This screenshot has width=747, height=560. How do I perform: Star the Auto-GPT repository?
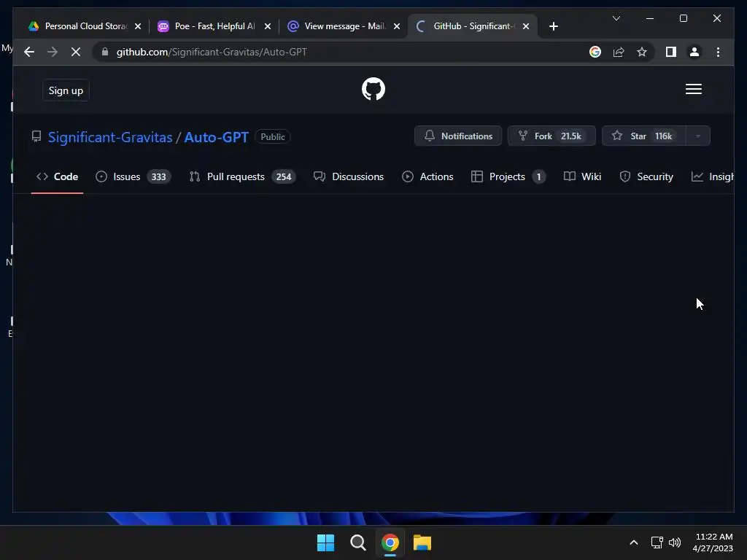pos(643,136)
